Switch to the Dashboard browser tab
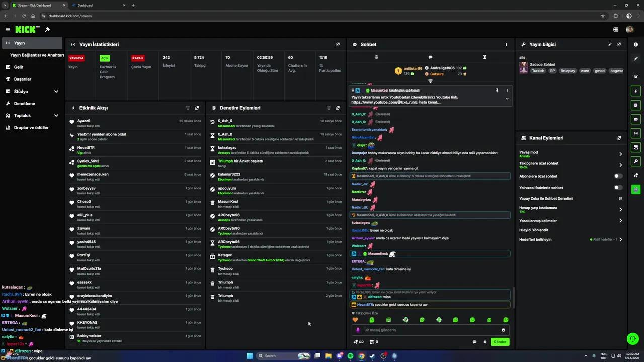This screenshot has width=644, height=362. pyautogui.click(x=98, y=5)
